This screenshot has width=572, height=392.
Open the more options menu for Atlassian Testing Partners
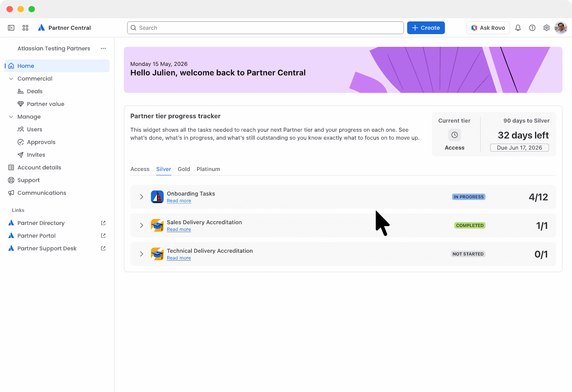coord(103,48)
